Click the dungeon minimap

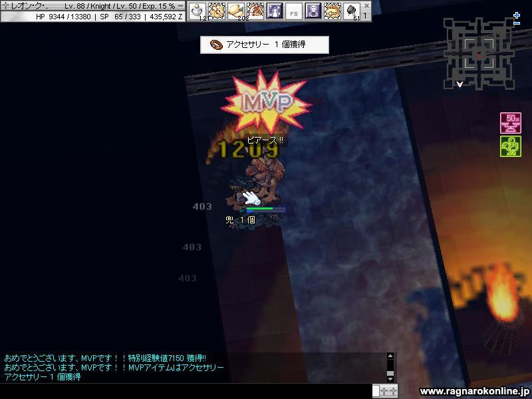tap(479, 54)
